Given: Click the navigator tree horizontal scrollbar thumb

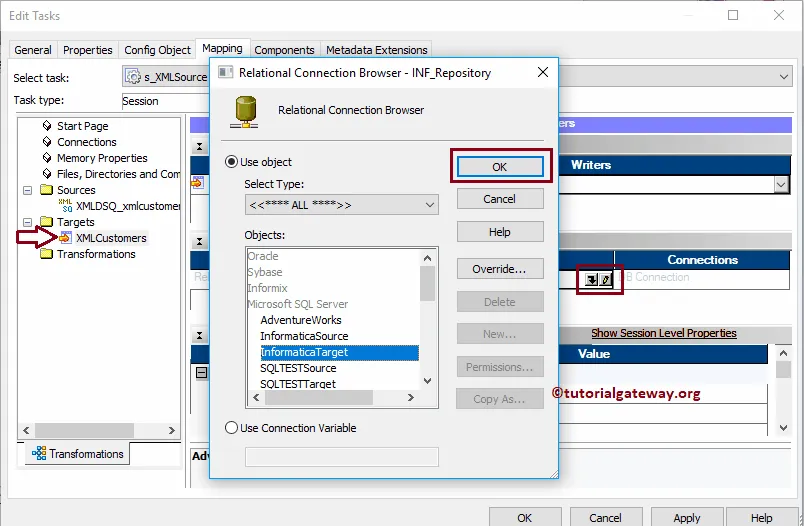Looking at the screenshot, I should (x=85, y=430).
